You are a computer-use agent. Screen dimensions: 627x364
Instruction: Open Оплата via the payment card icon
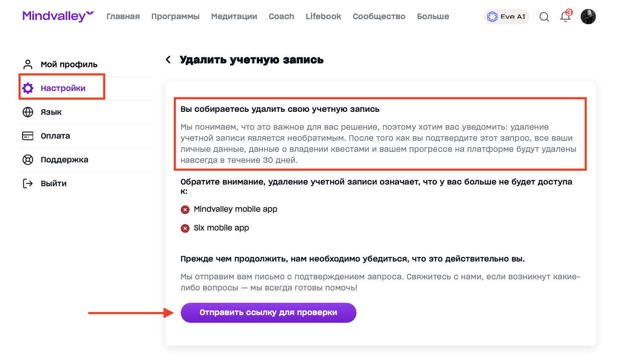pos(28,136)
